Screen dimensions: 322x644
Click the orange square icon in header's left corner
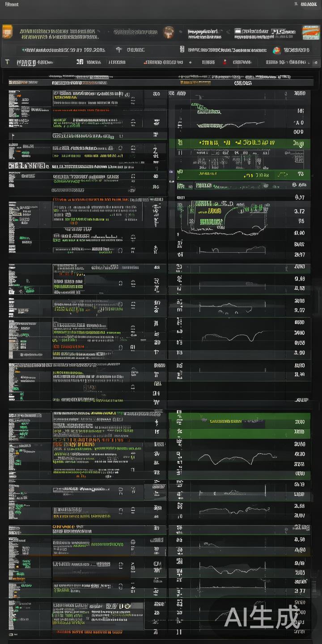[x=7, y=32]
